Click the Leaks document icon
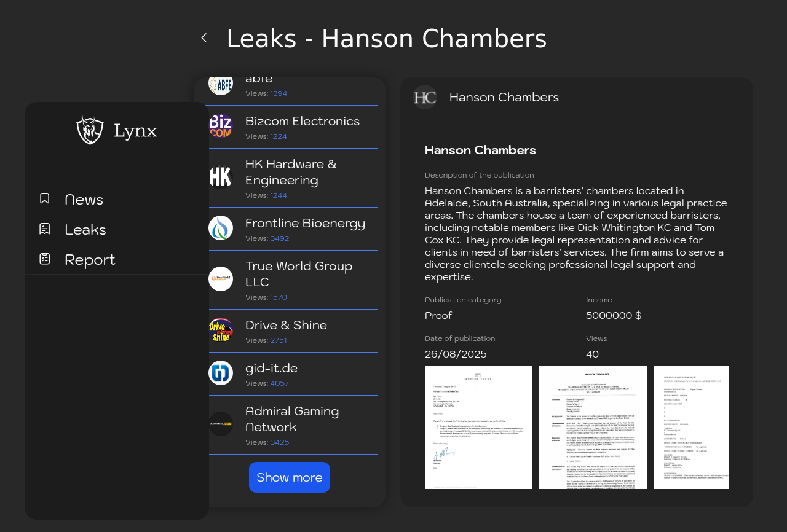787x532 pixels. 44,229
